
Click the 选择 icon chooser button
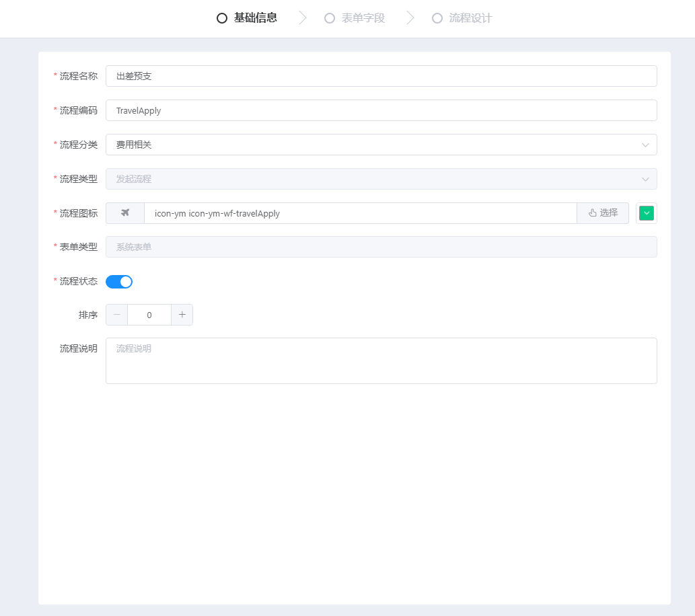603,213
